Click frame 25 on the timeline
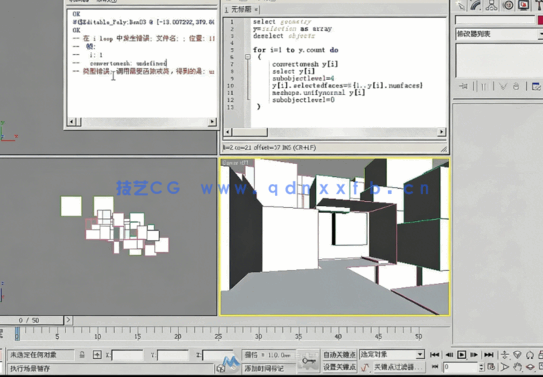 [x=218, y=336]
